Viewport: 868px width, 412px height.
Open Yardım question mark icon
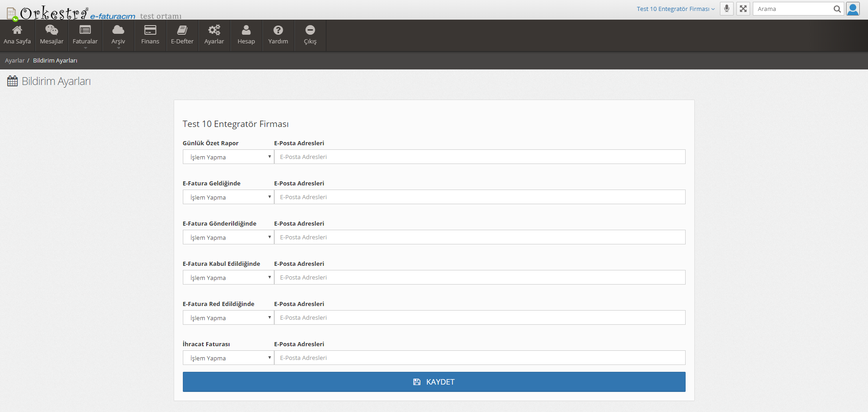(x=278, y=30)
